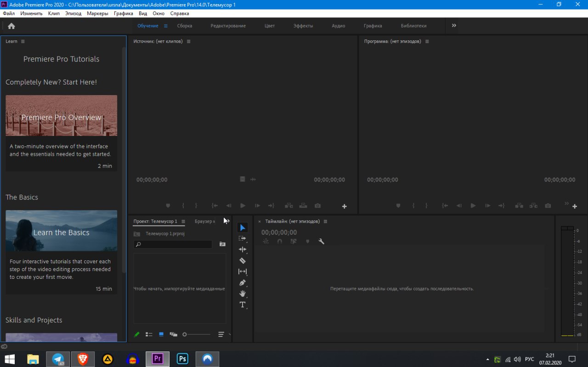Screen dimensions: 588x367
Task: Open the Эпизод menu
Action: (73, 13)
